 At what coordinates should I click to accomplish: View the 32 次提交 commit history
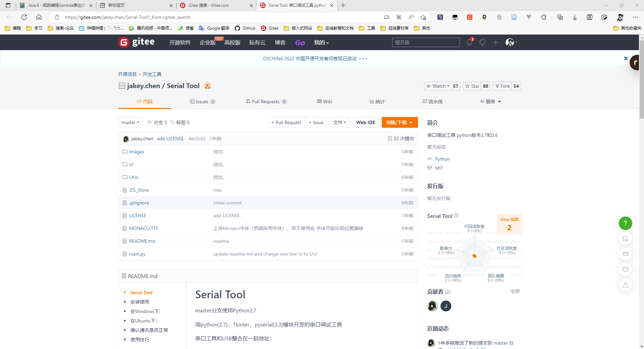click(401, 139)
